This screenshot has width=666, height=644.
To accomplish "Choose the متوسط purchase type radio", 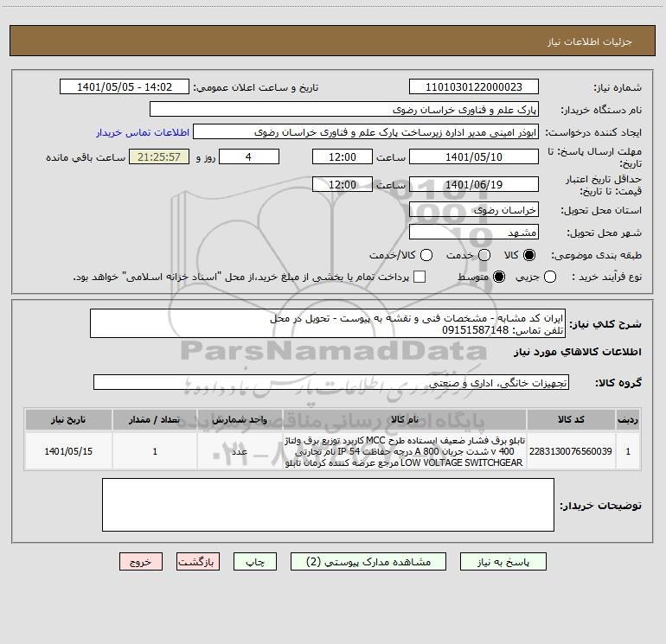I will point(499,277).
